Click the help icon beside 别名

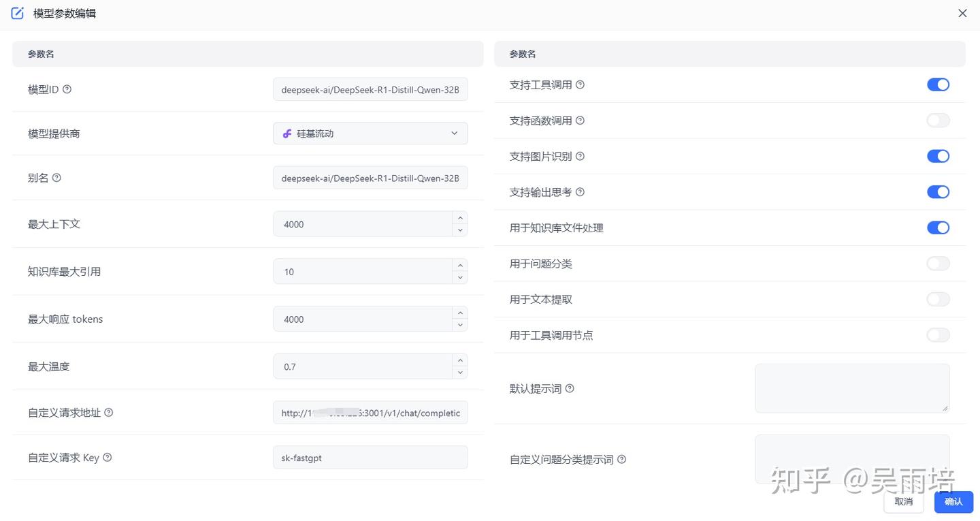pyautogui.click(x=56, y=177)
